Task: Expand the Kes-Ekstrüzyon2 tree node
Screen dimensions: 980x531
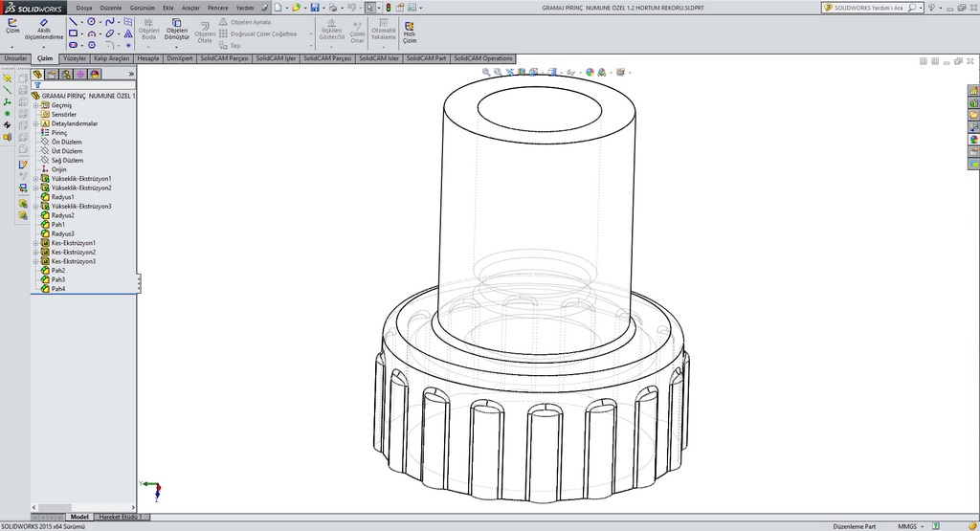Action: pos(35,253)
